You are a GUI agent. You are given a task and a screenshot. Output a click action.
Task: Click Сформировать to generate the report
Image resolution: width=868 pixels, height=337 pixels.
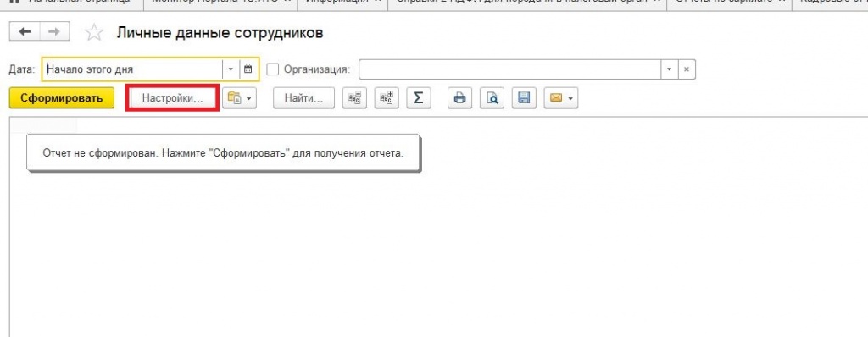coord(62,98)
